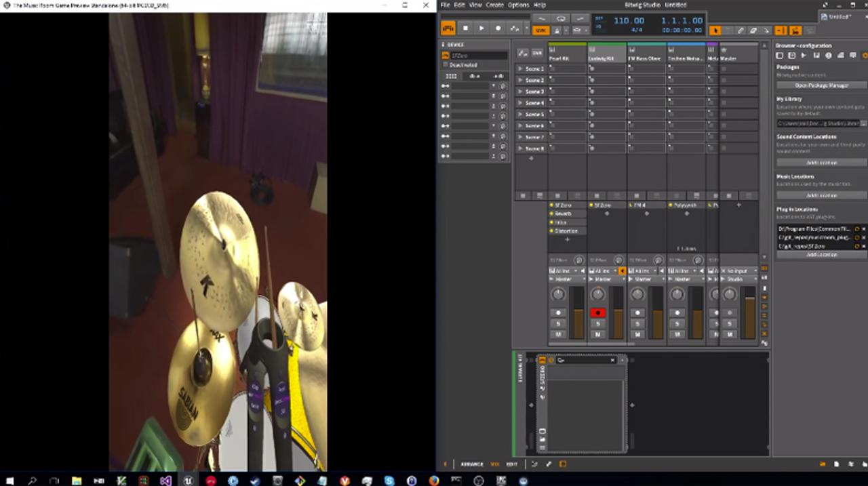The image size is (868, 486).
Task: Select the Pointer tool in the toolbar
Action: coord(716,30)
